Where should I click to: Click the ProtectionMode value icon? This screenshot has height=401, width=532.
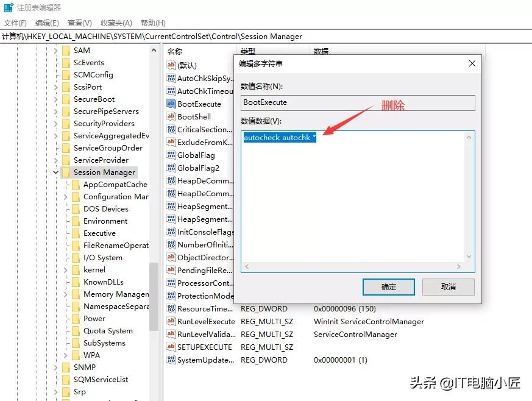171,296
